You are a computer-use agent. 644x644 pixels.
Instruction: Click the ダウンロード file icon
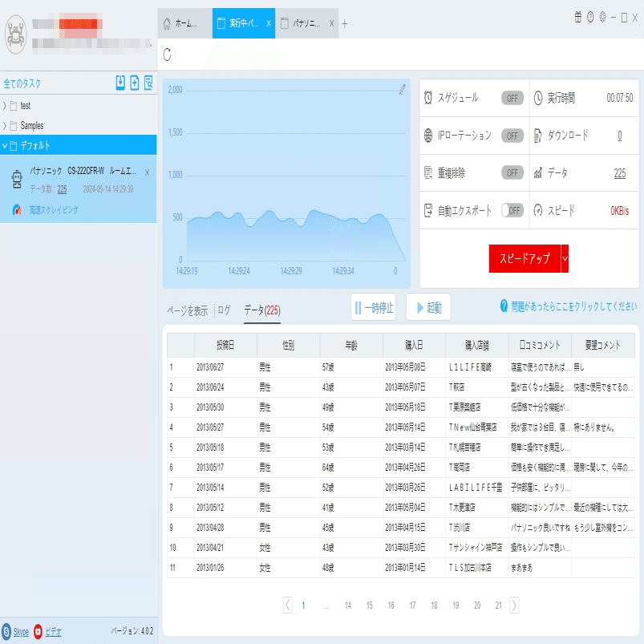click(537, 136)
